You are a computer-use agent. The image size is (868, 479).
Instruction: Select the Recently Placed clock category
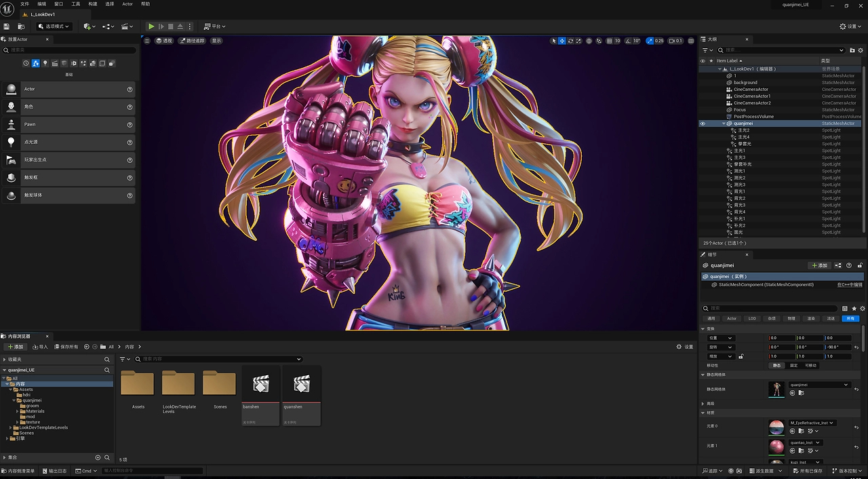[26, 63]
